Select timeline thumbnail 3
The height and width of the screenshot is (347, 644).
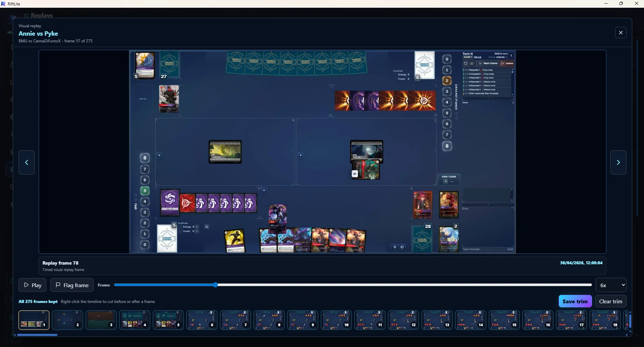click(101, 320)
